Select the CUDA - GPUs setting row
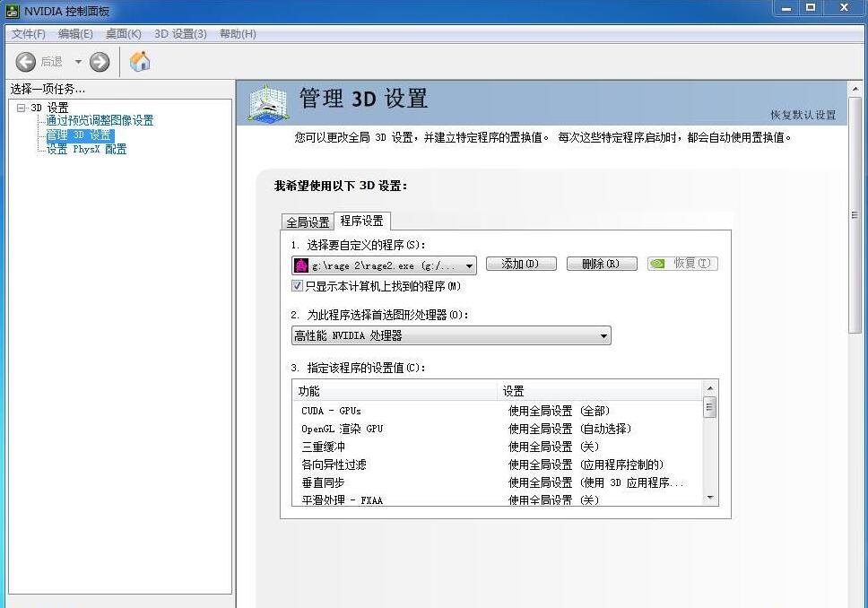 pyautogui.click(x=498, y=411)
